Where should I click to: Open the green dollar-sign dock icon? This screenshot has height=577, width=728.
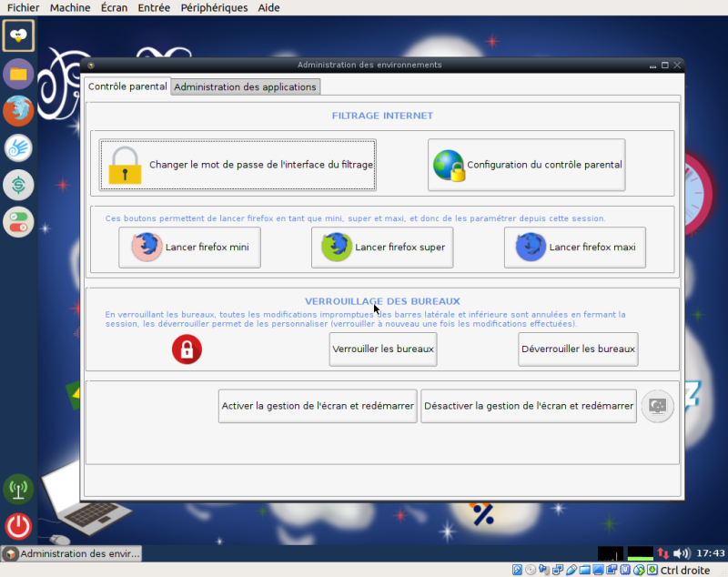pyautogui.click(x=18, y=186)
